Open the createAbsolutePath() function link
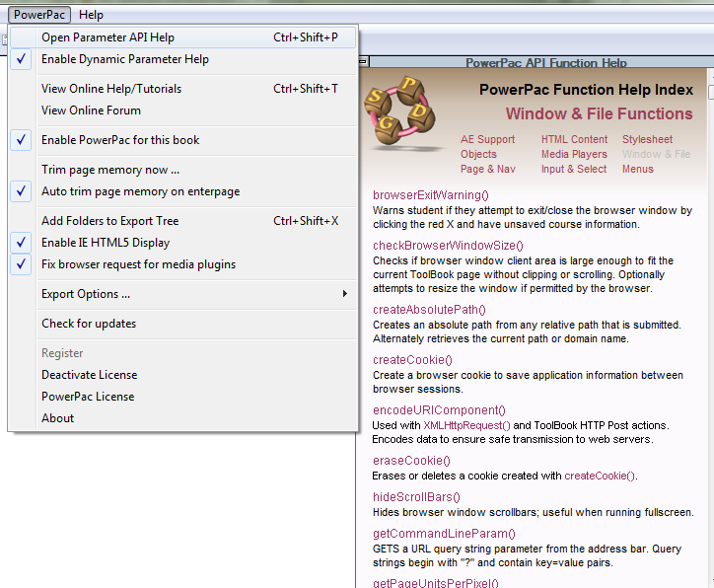The image size is (714, 588). 429,310
